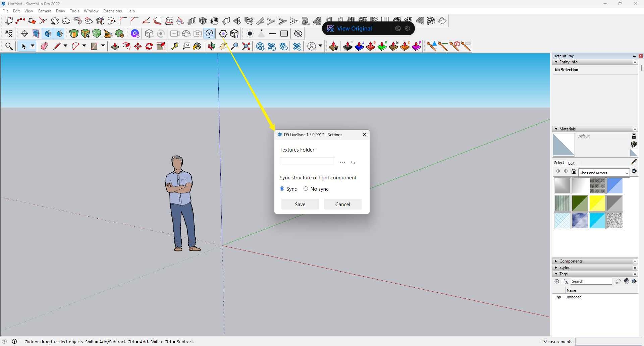Image resolution: width=644 pixels, height=346 pixels.
Task: Open the user account dropdown arrow
Action: coord(320,46)
